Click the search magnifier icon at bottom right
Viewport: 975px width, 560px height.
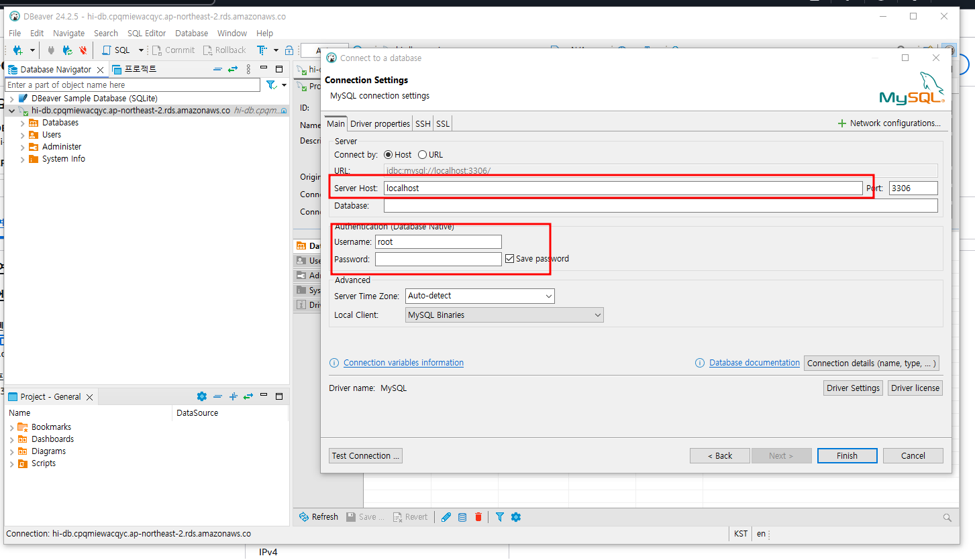[x=947, y=518]
